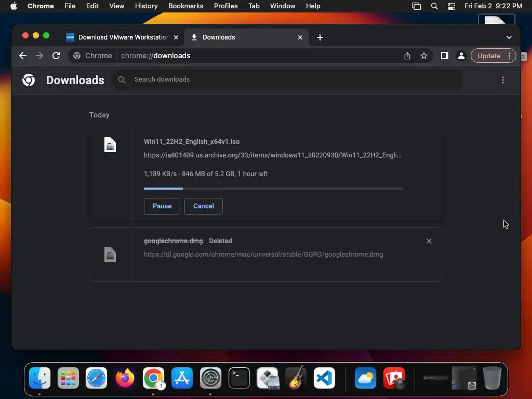
Task: Click the forward navigation arrow
Action: [39, 56]
